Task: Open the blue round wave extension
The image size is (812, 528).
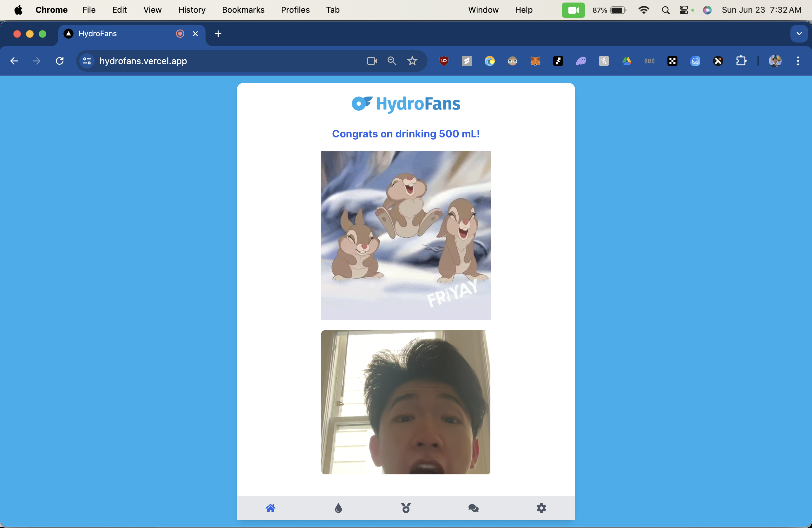Action: 695,61
